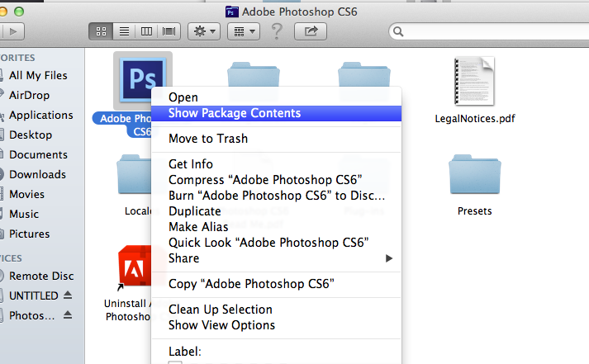Screen dimensions: 589x364
Task: Open All My Files in sidebar
Action: pyautogui.click(x=38, y=75)
